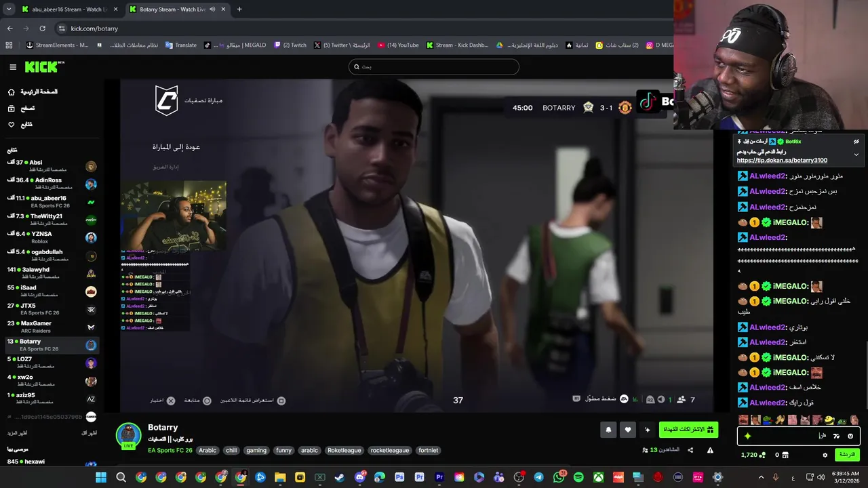
Task: Open YZNSA channel in sidebar
Action: click(x=51, y=237)
